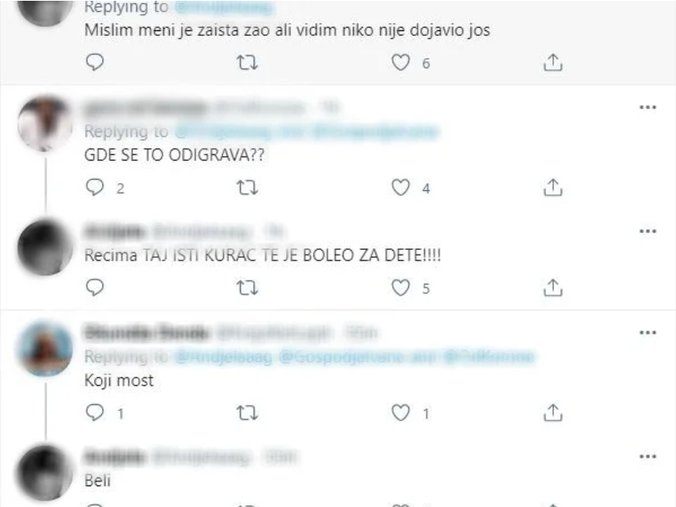The image size is (676, 507).
Task: Open more options for 'GDE SE TO ODIGRAVA??' tweet
Action: click(648, 107)
